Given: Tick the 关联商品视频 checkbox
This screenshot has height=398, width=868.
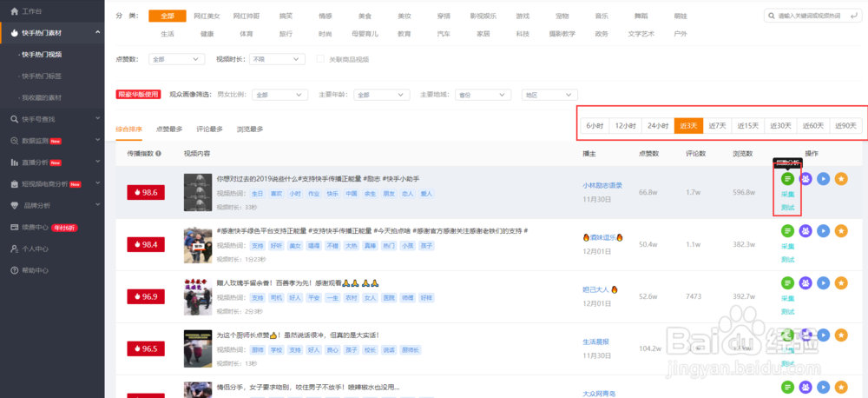Looking at the screenshot, I should (x=320, y=59).
